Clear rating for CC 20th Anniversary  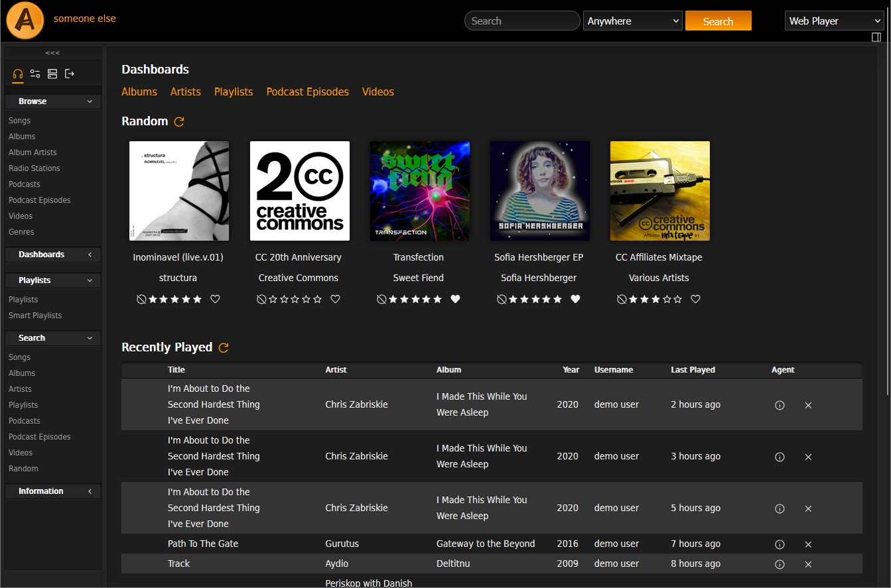click(261, 299)
